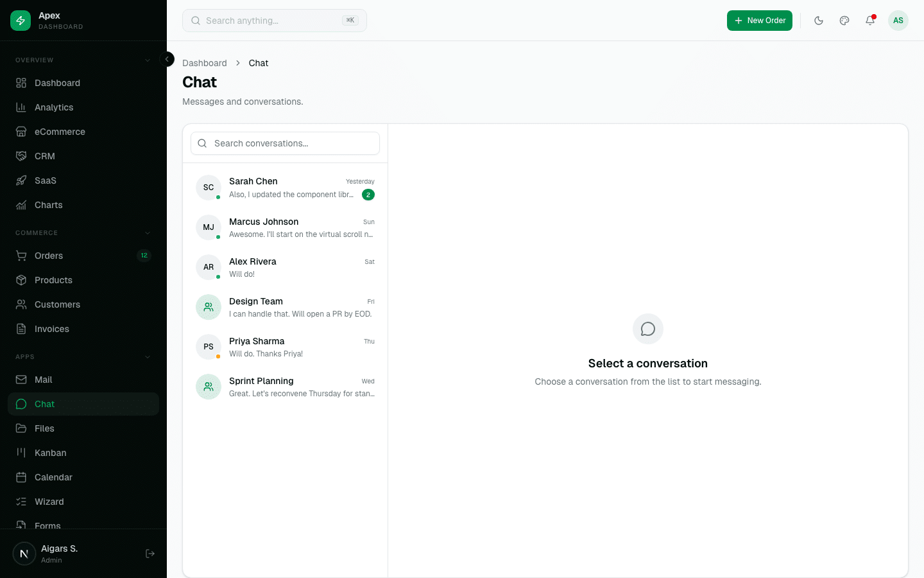924x578 pixels.
Task: Click the Search conversations input field
Action: 285,143
